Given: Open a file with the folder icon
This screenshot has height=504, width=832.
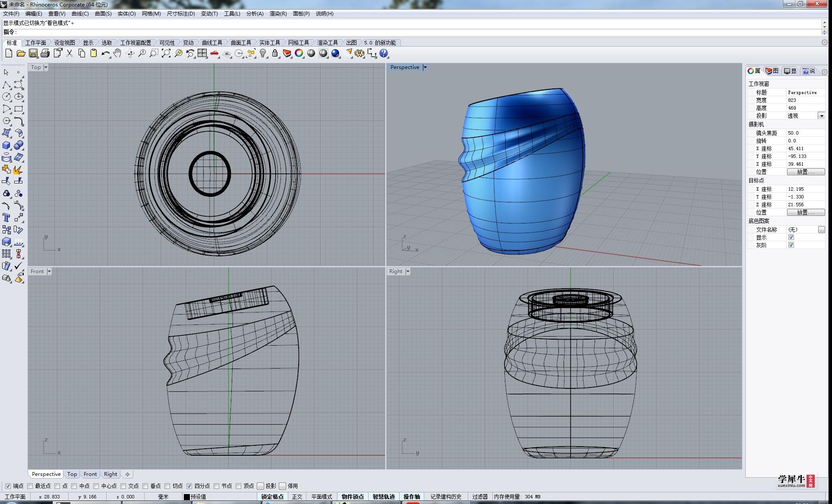Looking at the screenshot, I should point(21,54).
